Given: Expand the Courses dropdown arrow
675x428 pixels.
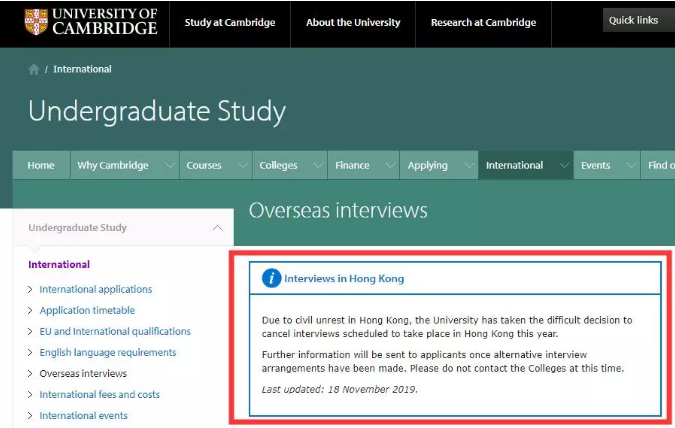Looking at the screenshot, I should click(x=241, y=166).
